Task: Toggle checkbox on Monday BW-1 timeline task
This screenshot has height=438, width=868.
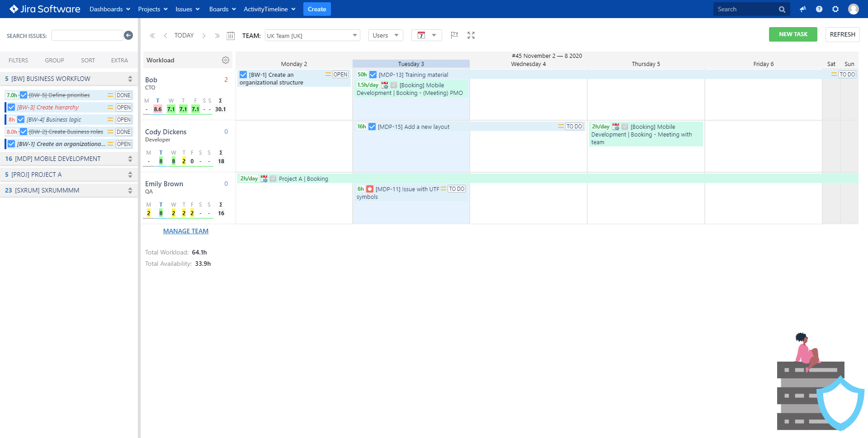Action: [x=243, y=75]
